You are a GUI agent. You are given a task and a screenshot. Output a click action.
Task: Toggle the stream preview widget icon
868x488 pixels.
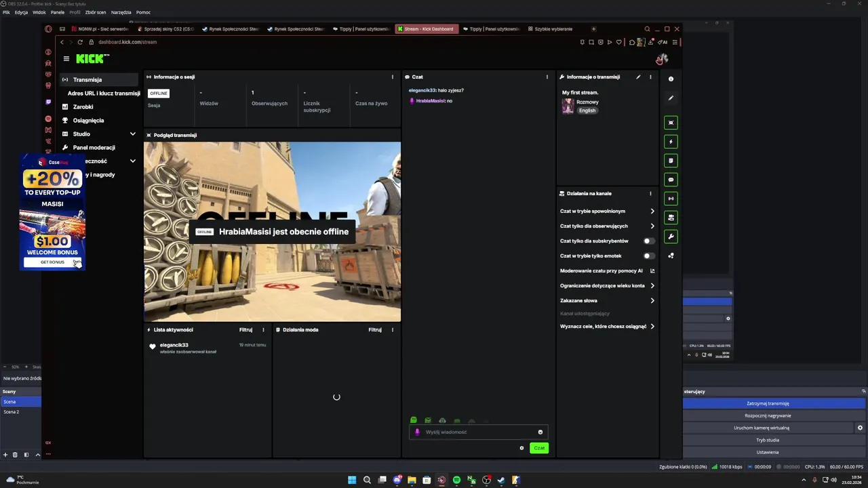[671, 123]
